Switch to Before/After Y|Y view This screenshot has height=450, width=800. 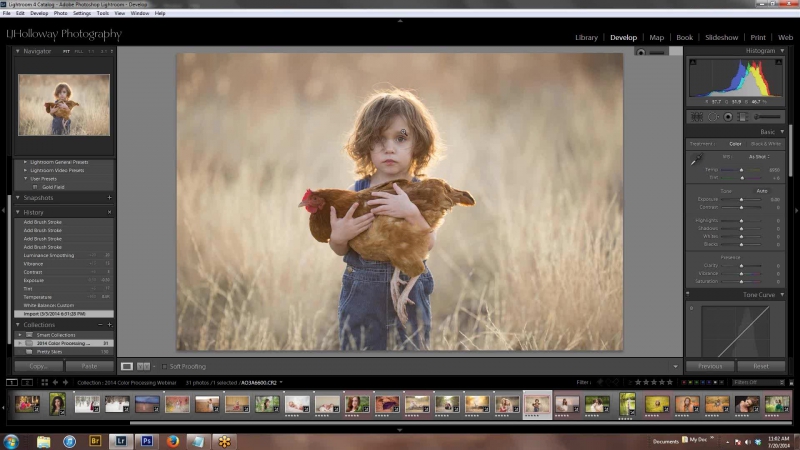(x=143, y=366)
